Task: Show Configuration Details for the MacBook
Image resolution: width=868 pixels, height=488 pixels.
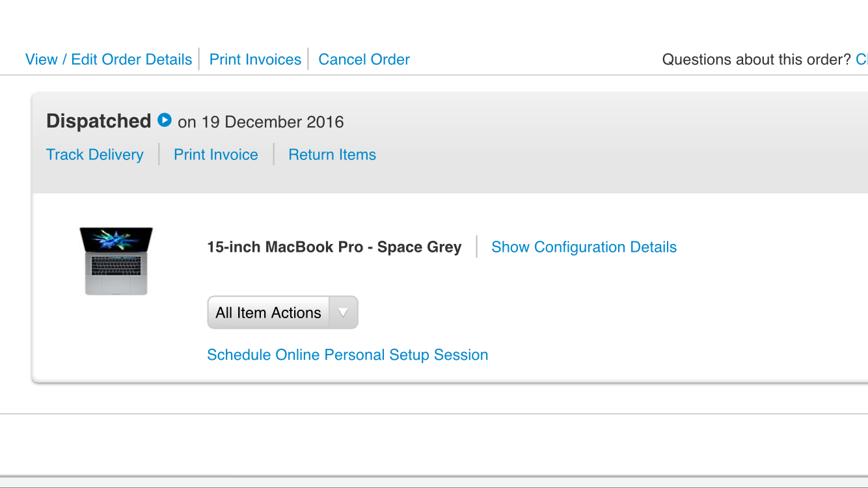Action: (x=584, y=247)
